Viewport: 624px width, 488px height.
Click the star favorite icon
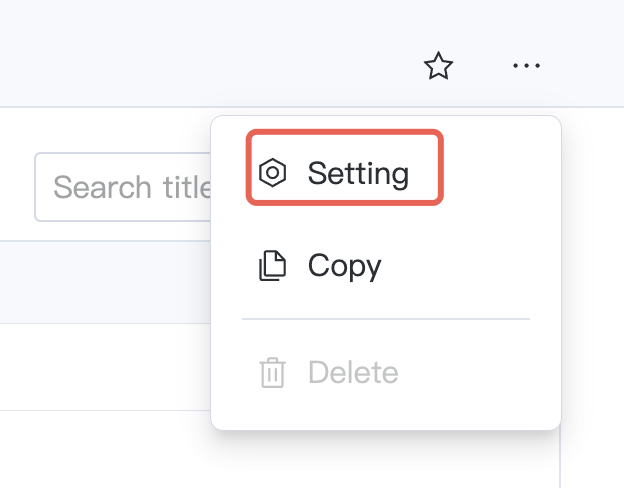(x=438, y=67)
